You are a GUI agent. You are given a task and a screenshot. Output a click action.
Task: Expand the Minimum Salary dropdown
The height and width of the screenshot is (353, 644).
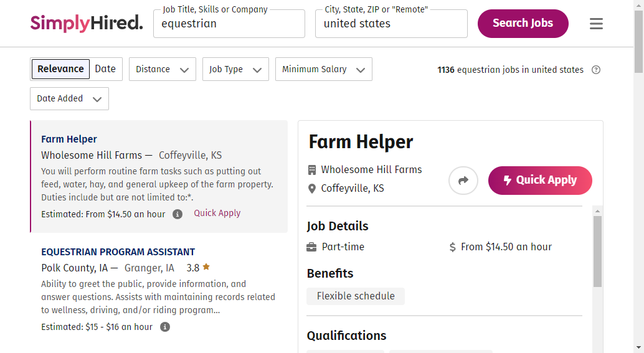click(x=324, y=69)
